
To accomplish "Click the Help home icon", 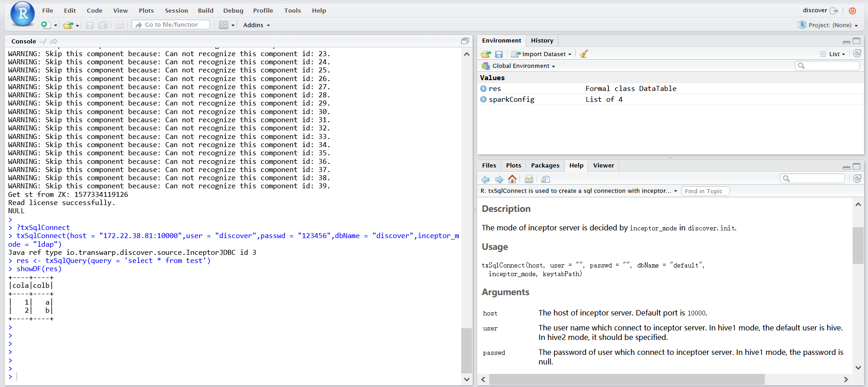I will [512, 179].
